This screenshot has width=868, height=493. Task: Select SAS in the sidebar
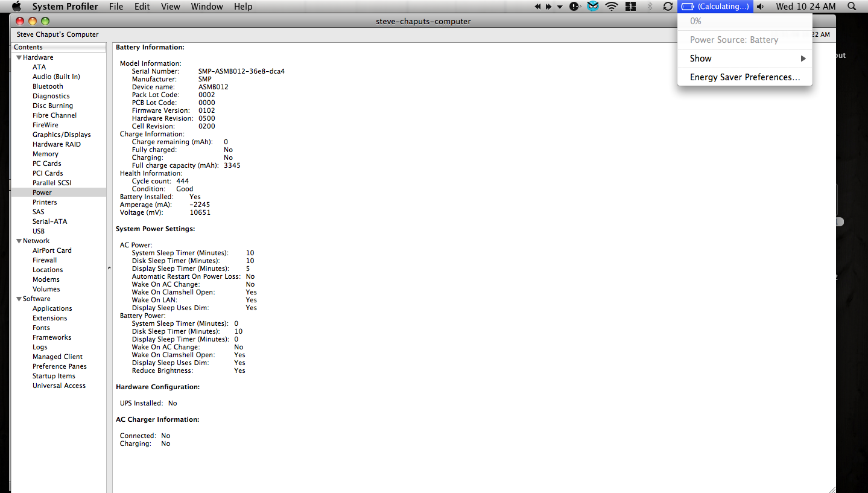tap(39, 212)
